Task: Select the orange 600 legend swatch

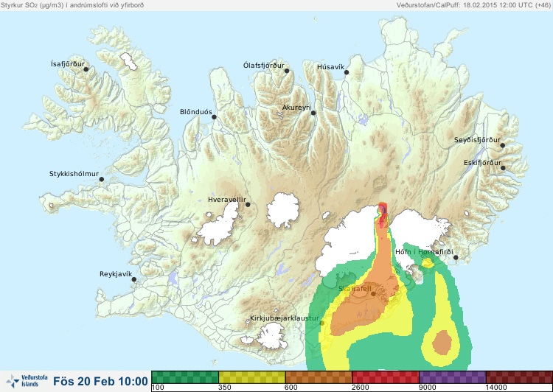Action: point(319,377)
